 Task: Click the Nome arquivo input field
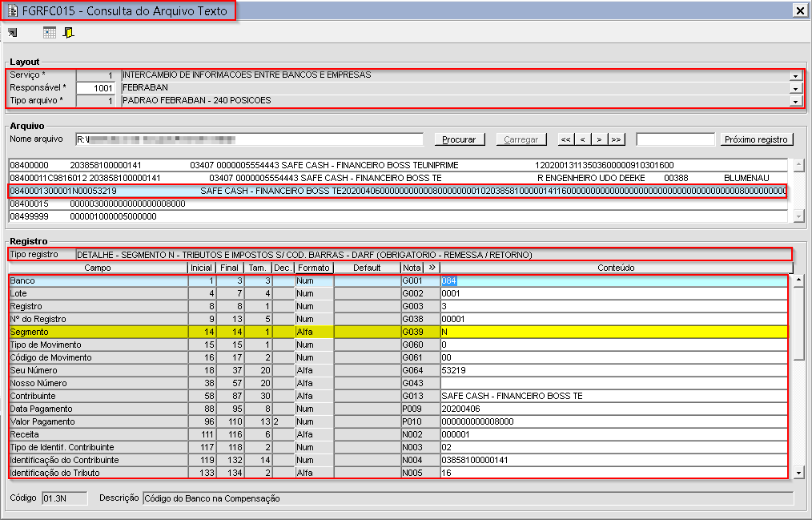(251, 139)
